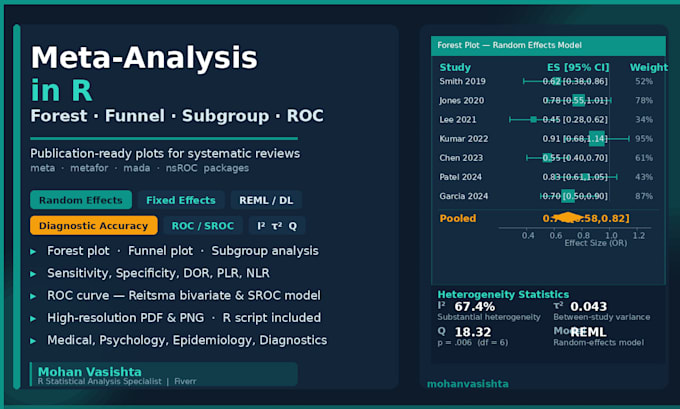Click the Patel 2024 study label
Screen dimensions: 680x409
click(x=461, y=177)
